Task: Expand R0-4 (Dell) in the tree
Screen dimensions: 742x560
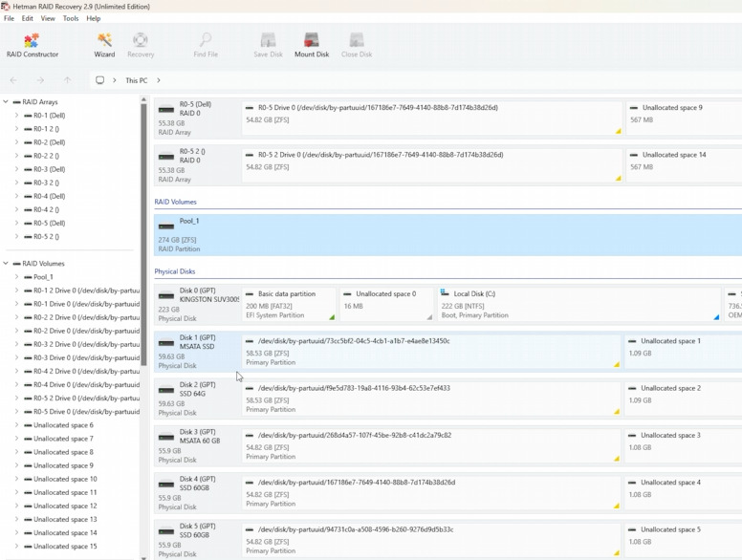Action: click(x=16, y=196)
